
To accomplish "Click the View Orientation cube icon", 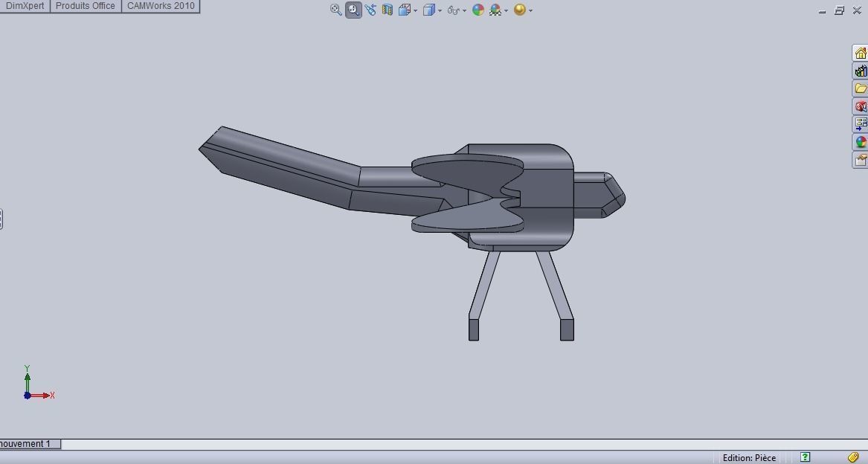I will click(405, 10).
